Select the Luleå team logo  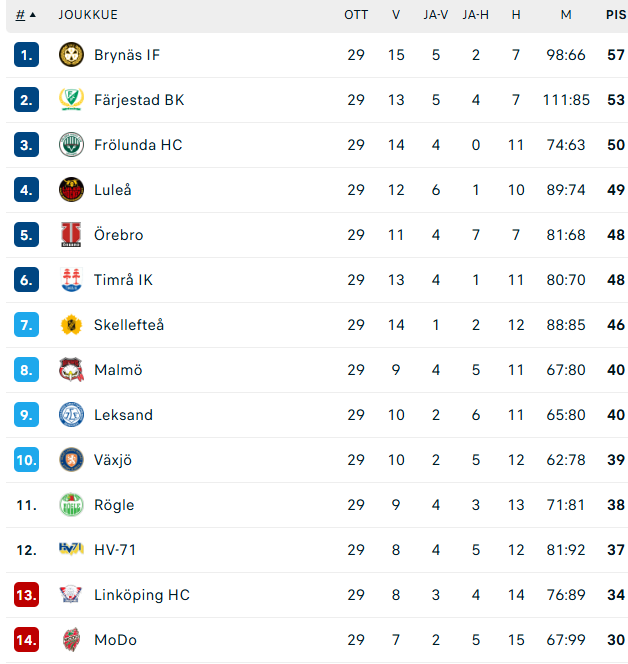71,189
